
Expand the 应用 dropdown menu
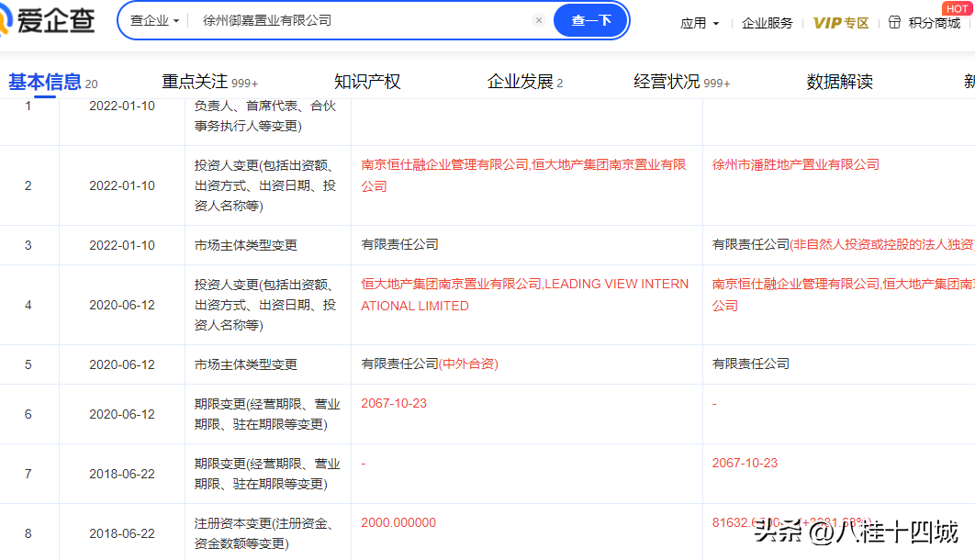click(700, 23)
